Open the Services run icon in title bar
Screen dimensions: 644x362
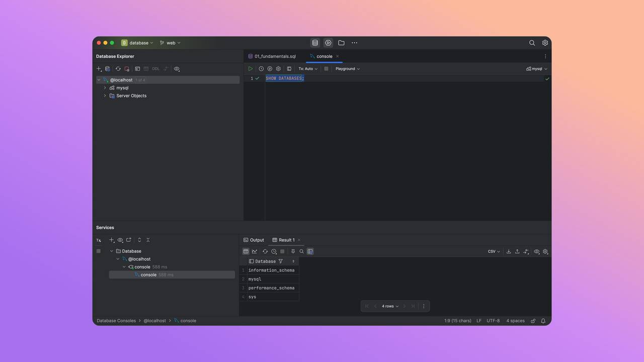pos(328,43)
